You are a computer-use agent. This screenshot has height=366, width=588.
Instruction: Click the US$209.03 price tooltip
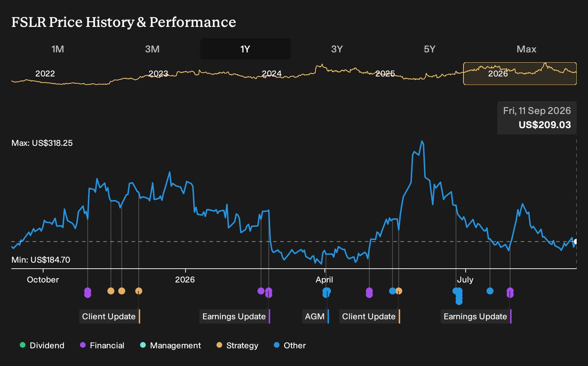click(537, 118)
